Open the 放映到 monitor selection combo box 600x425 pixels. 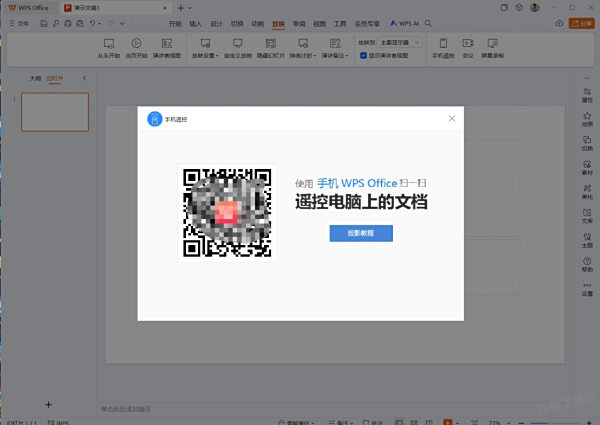pos(400,42)
